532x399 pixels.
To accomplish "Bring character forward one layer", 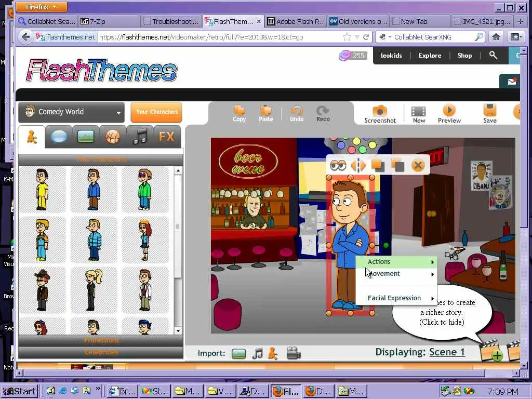I will click(x=378, y=165).
